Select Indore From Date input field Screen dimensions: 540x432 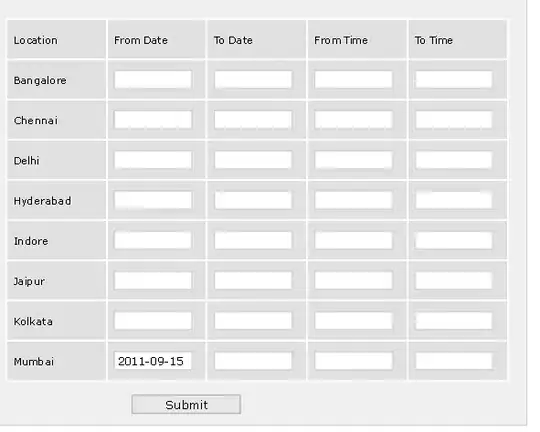click(153, 240)
